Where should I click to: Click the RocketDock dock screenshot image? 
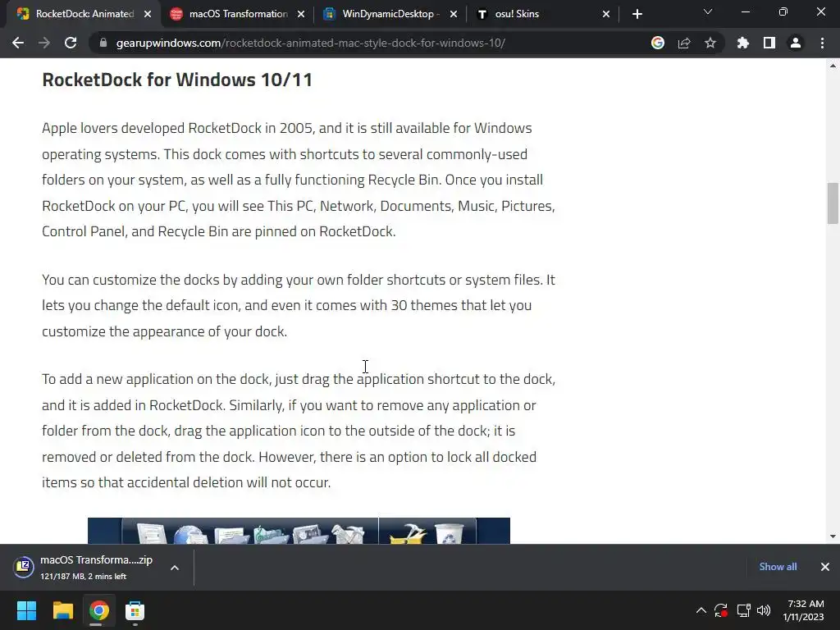tap(299, 531)
